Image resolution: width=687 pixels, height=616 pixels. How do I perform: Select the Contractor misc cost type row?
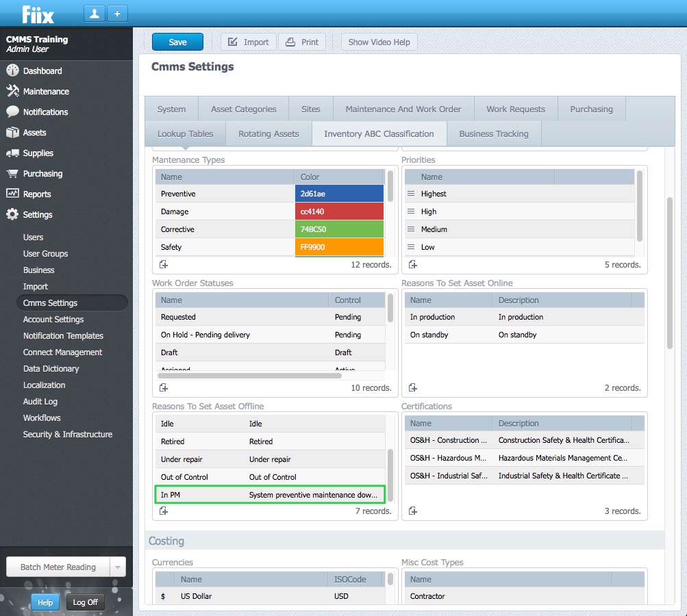(524, 596)
